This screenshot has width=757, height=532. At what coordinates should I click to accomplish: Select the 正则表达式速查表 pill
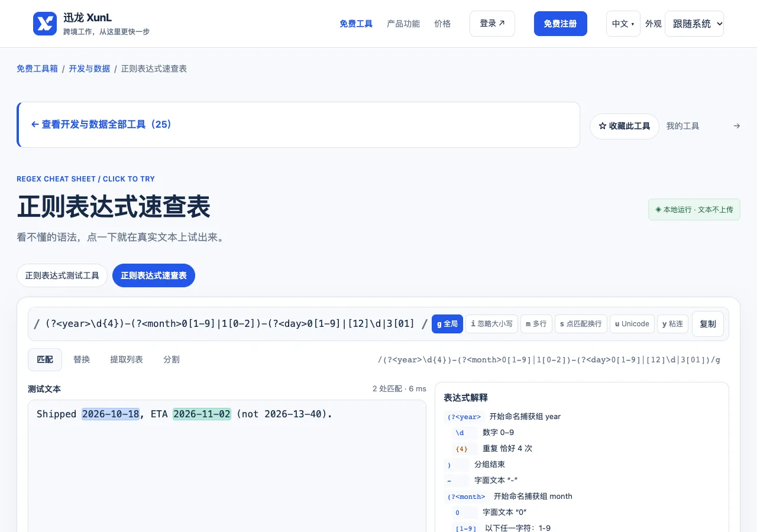coord(154,275)
